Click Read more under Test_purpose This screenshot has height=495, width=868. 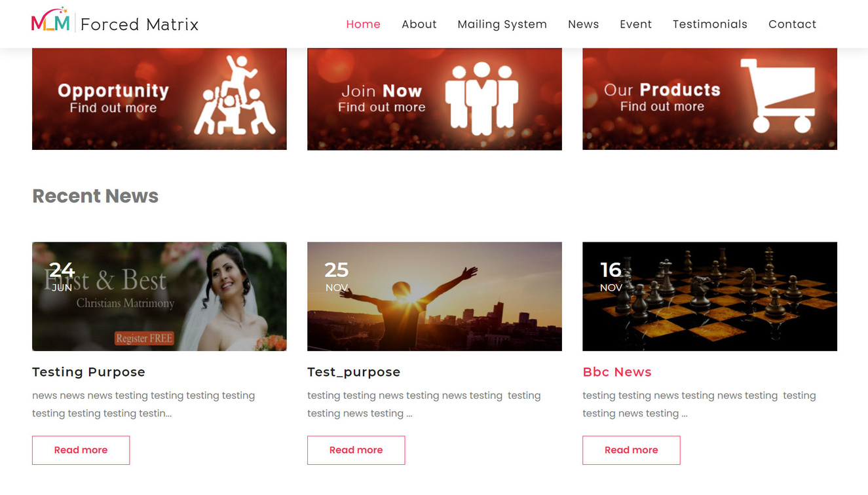[x=356, y=450]
